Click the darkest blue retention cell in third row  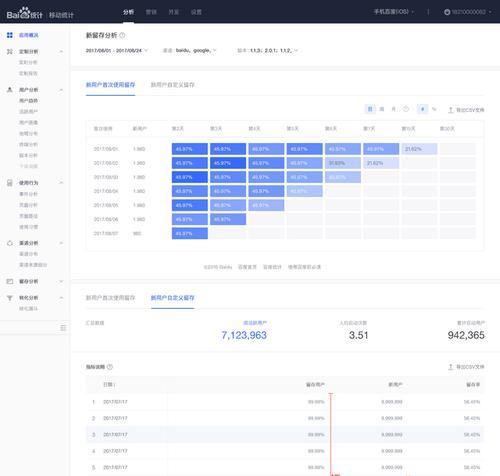coord(190,177)
